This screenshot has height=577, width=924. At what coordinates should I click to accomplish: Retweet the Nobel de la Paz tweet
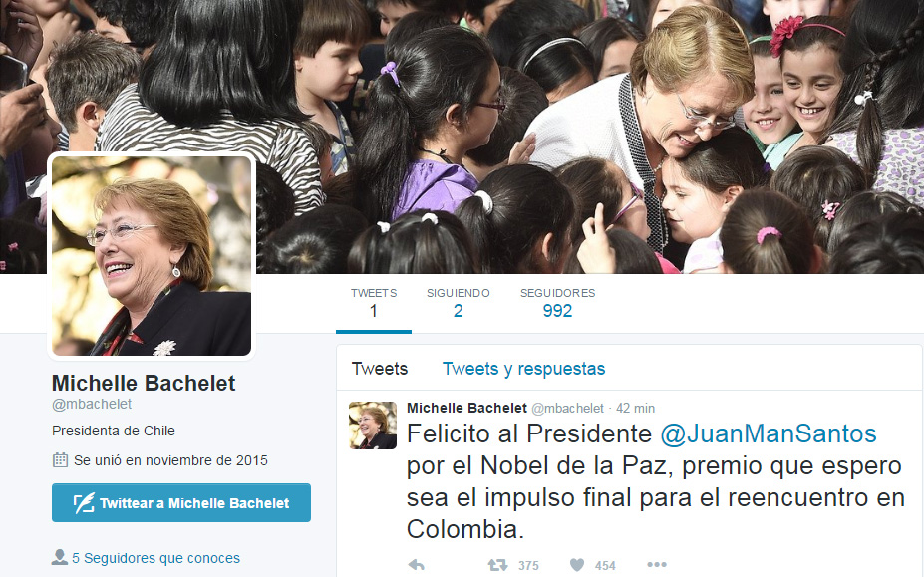498,565
